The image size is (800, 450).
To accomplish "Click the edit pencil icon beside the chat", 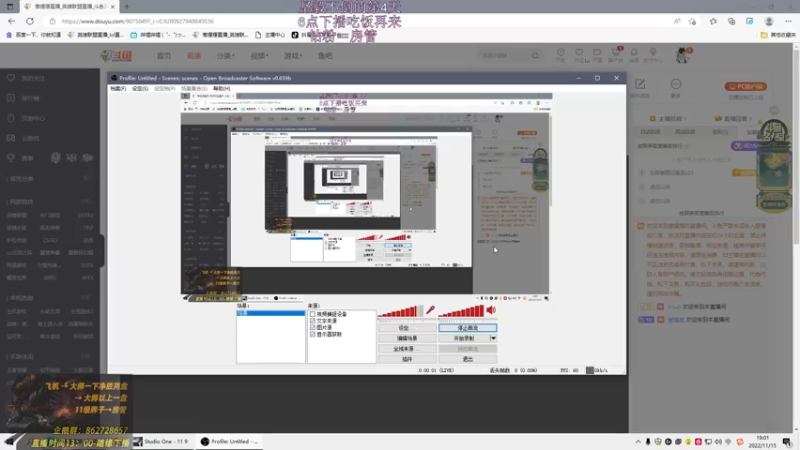I will click(x=640, y=84).
